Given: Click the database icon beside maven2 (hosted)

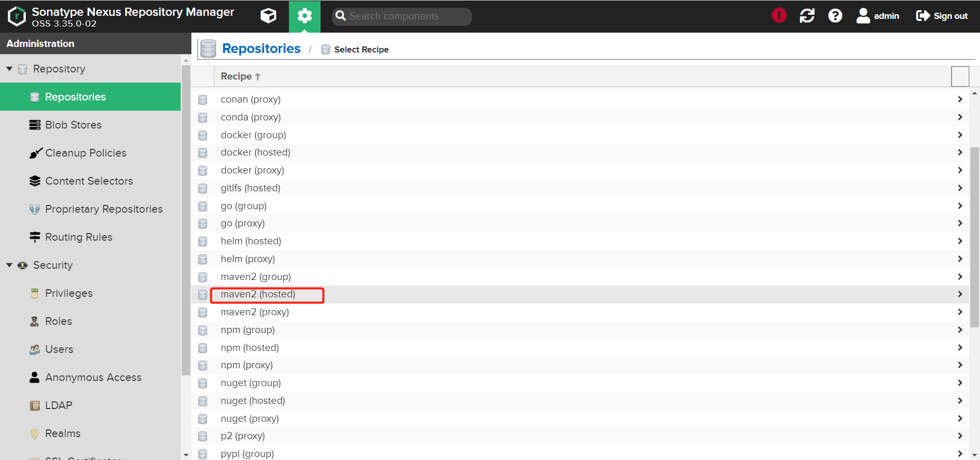Looking at the screenshot, I should pyautogui.click(x=203, y=294).
